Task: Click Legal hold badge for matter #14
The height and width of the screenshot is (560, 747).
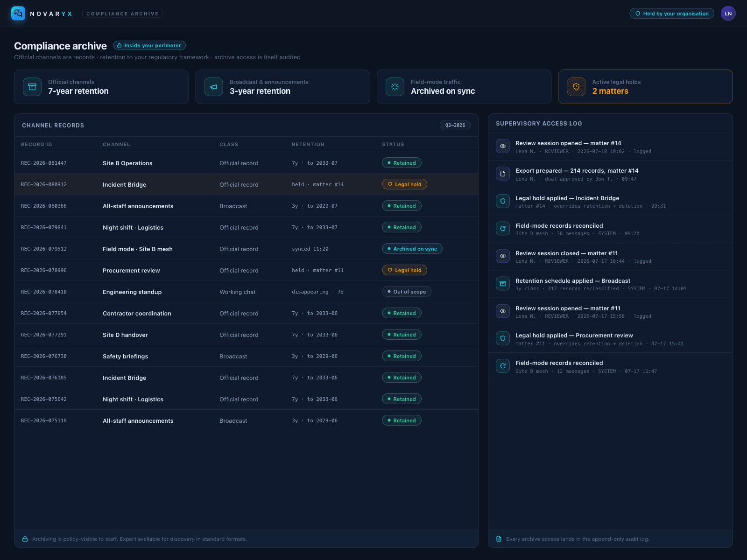Action: coord(404,184)
